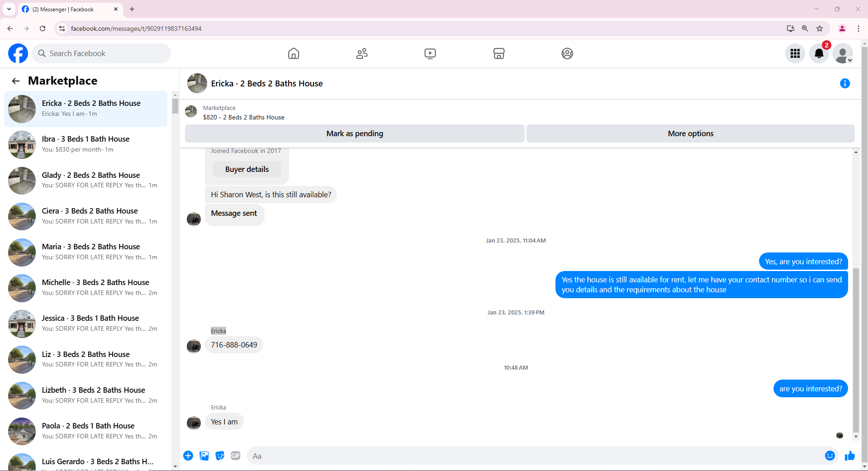This screenshot has height=471, width=868.
Task: Open Ciera 3 Beds 2 Baths House chat
Action: [86, 216]
